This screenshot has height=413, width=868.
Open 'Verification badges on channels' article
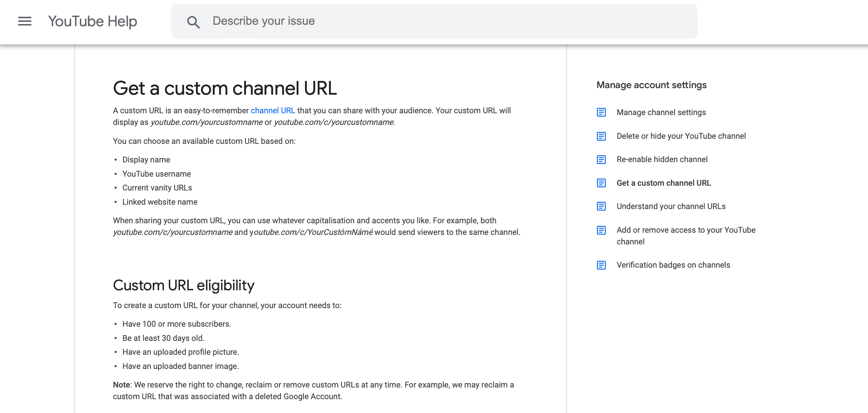pos(673,265)
